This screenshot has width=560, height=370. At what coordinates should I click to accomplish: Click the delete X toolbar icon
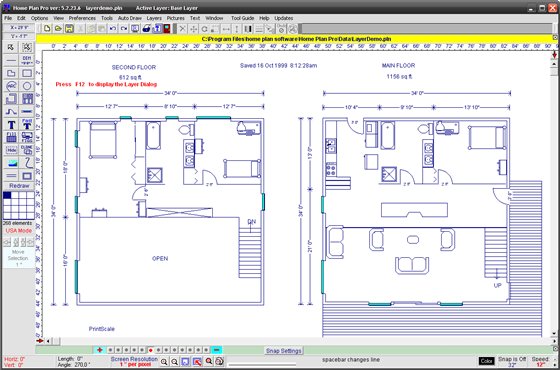click(182, 29)
